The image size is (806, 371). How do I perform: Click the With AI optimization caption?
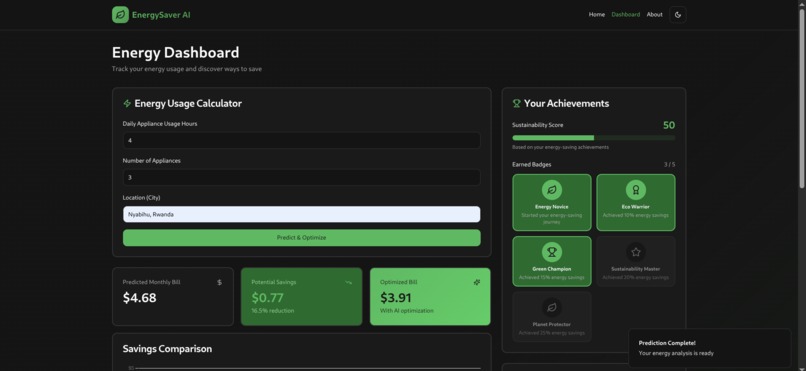(407, 311)
